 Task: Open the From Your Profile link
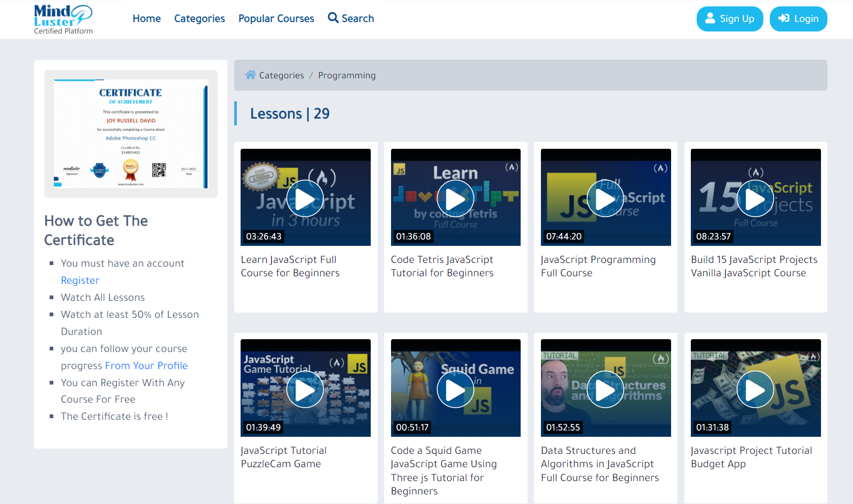click(146, 366)
